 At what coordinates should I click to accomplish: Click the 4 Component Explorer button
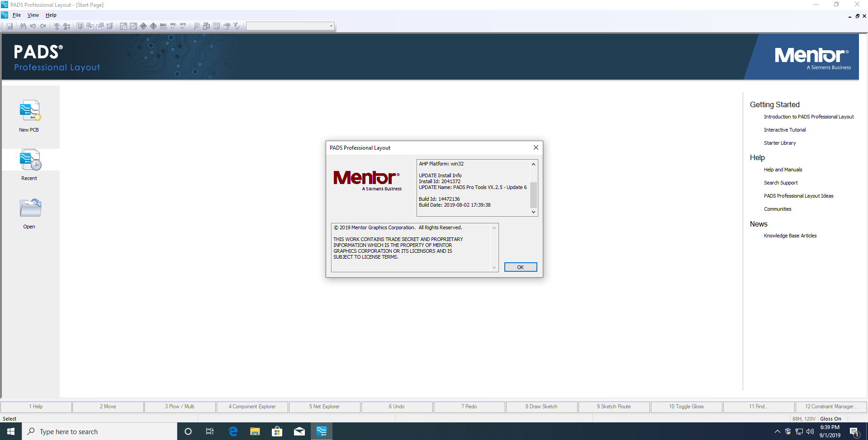(x=252, y=407)
